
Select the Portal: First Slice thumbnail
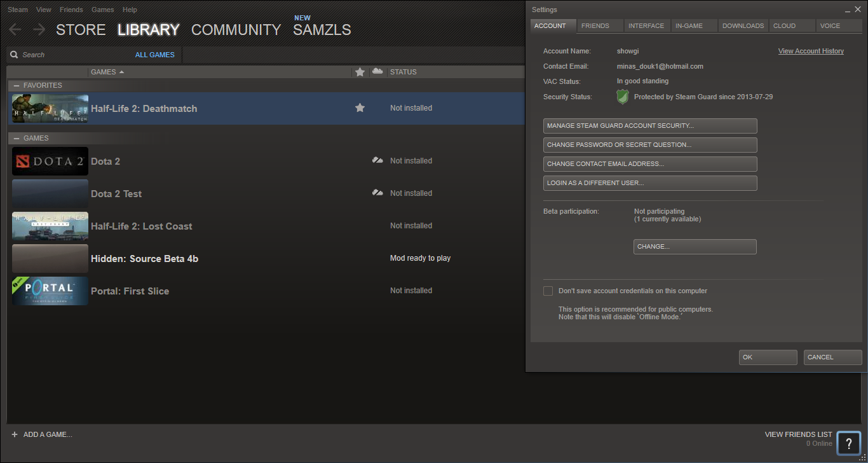pyautogui.click(x=50, y=291)
